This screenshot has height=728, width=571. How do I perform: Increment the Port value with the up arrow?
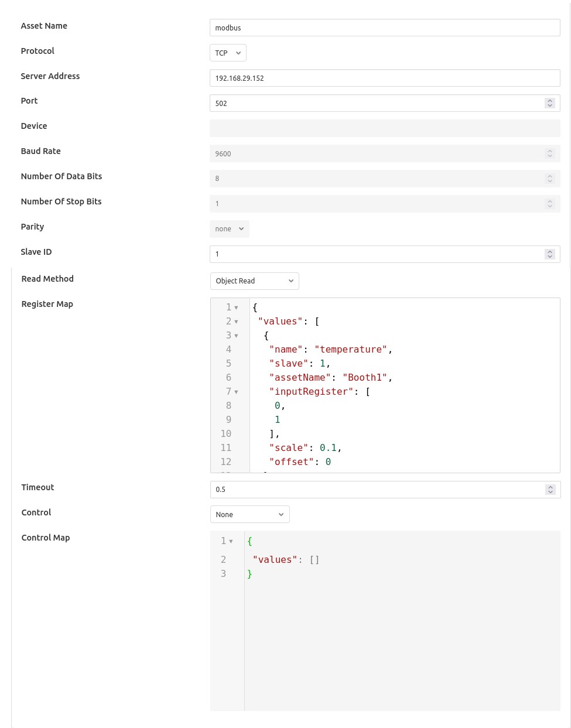click(549, 101)
